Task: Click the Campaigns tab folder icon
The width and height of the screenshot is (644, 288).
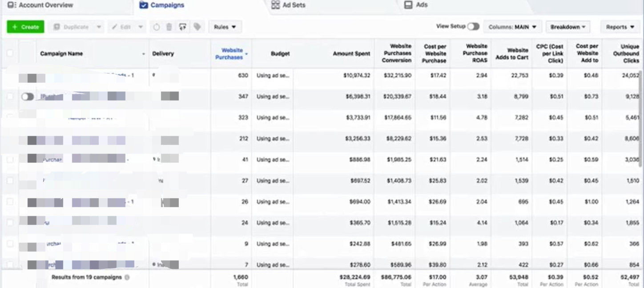Action: pos(143,5)
